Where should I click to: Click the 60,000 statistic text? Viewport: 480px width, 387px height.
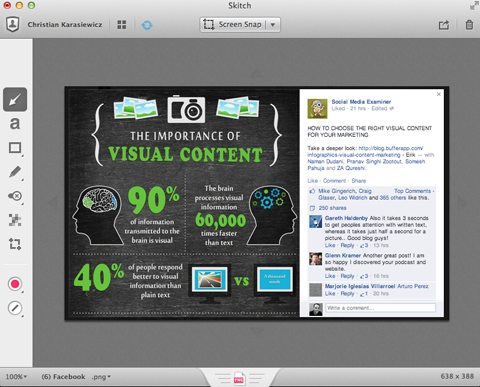tap(220, 220)
